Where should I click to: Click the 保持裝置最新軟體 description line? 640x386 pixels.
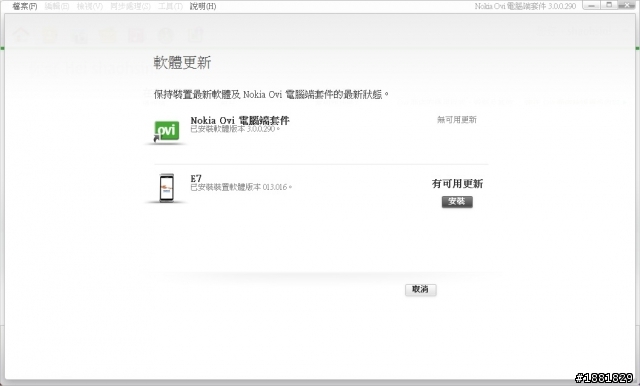click(271, 95)
